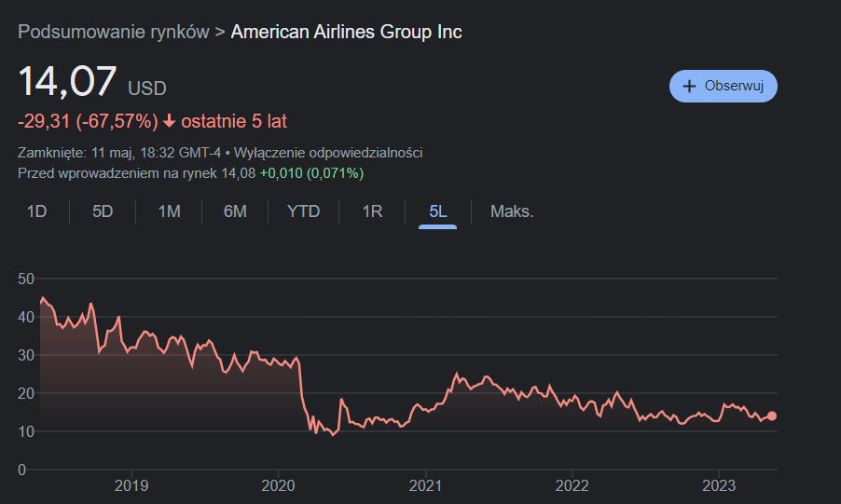Switch to the 6M chart range
This screenshot has width=841, height=504.
235,211
